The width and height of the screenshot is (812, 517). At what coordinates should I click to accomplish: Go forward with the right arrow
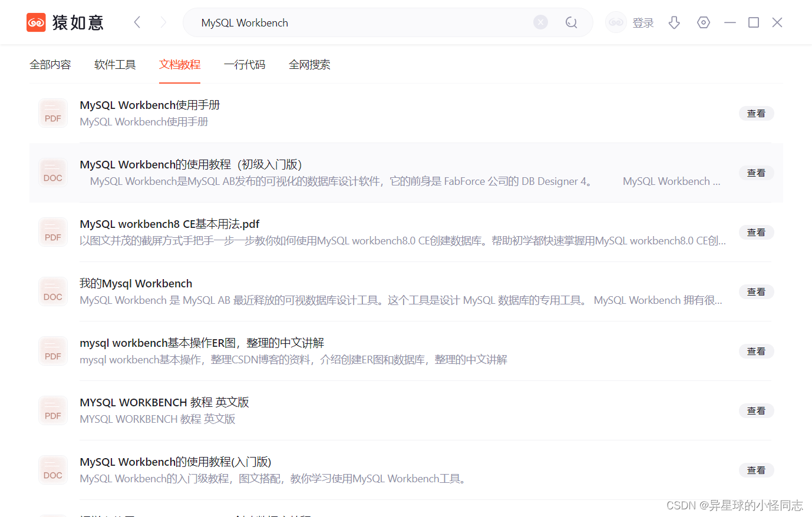(x=163, y=22)
